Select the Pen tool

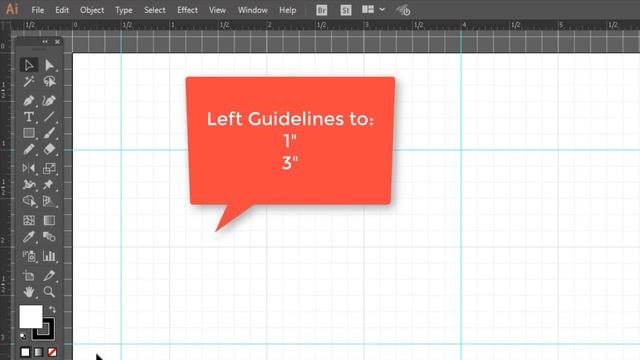point(29,100)
